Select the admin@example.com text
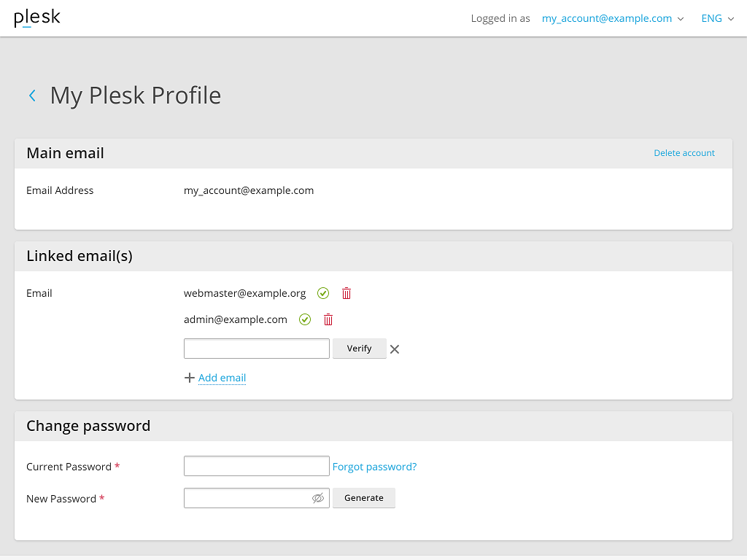 236,319
